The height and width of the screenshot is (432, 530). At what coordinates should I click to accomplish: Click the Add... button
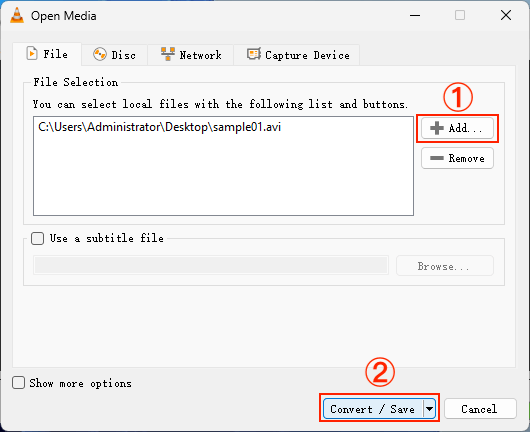(457, 128)
